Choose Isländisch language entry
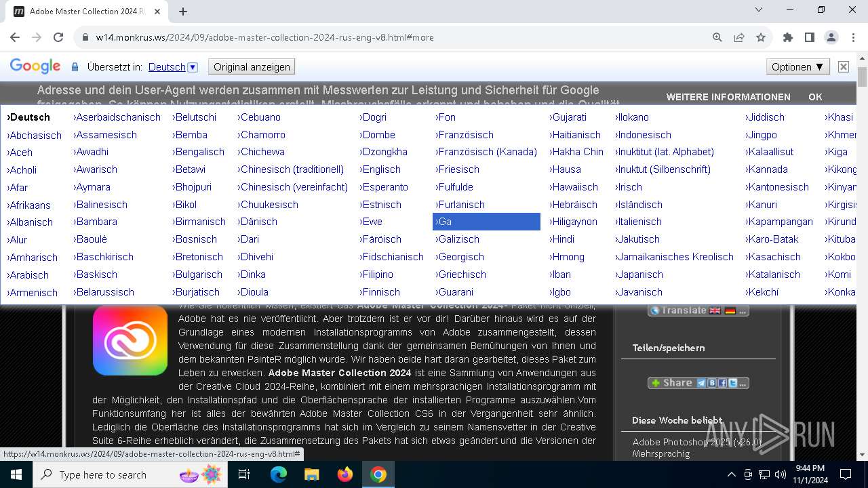The height and width of the screenshot is (488, 868). pyautogui.click(x=639, y=205)
